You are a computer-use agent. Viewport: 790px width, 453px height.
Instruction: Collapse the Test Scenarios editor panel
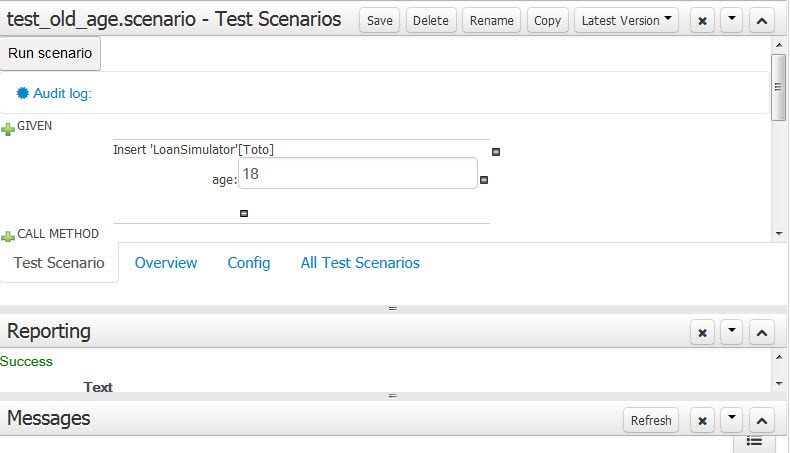tap(761, 21)
